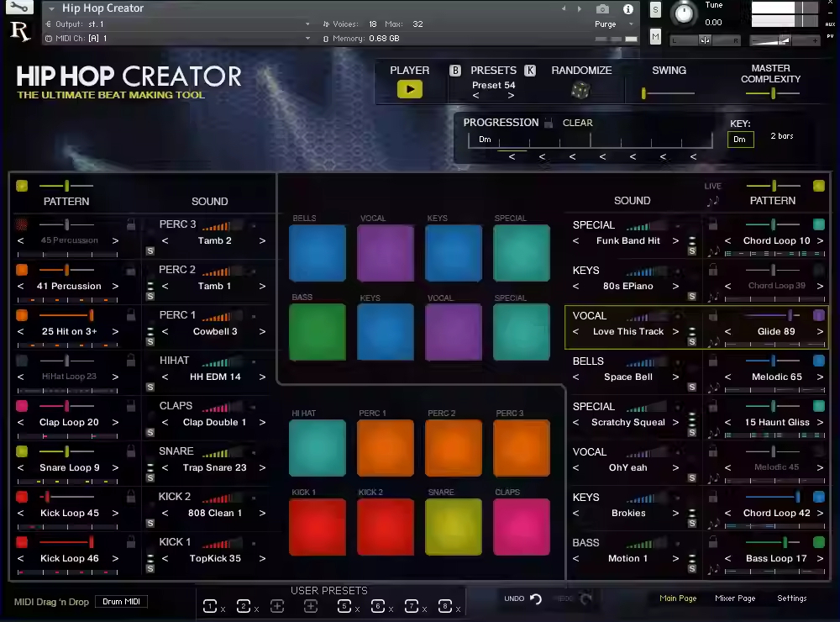Toggle the Progression checkbox
The height and width of the screenshot is (622, 840).
pos(548,123)
